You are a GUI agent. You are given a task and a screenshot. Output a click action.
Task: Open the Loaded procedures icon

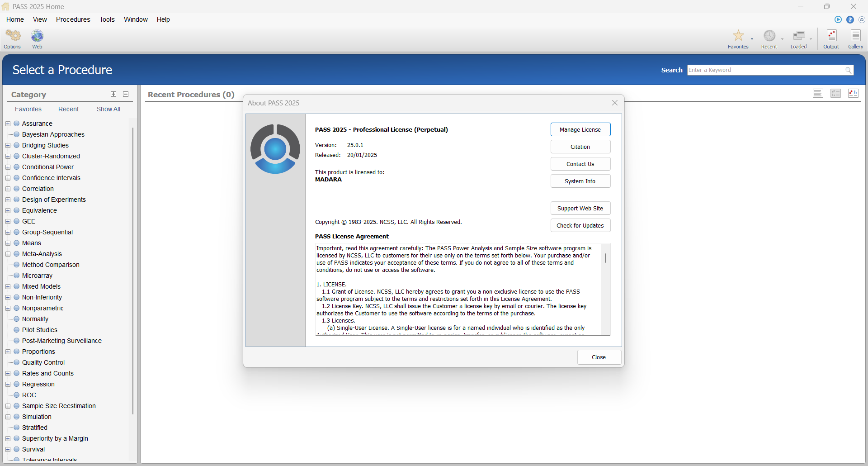[799, 36]
